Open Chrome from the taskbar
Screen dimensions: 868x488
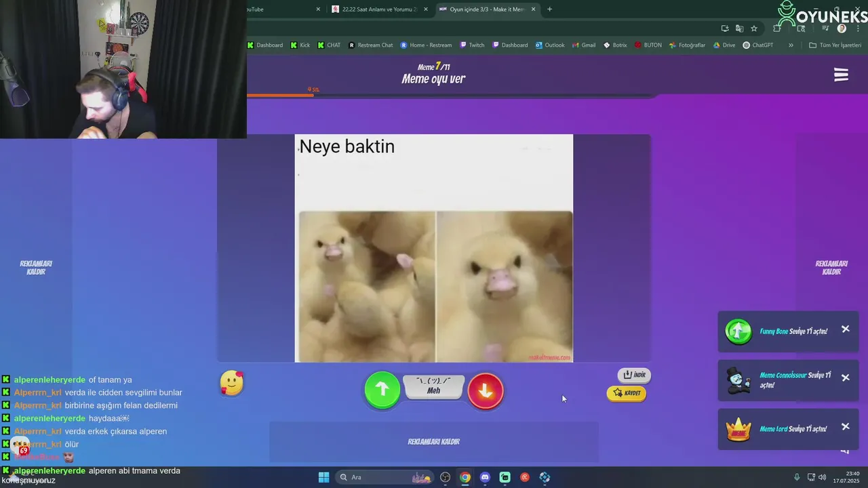465,477
